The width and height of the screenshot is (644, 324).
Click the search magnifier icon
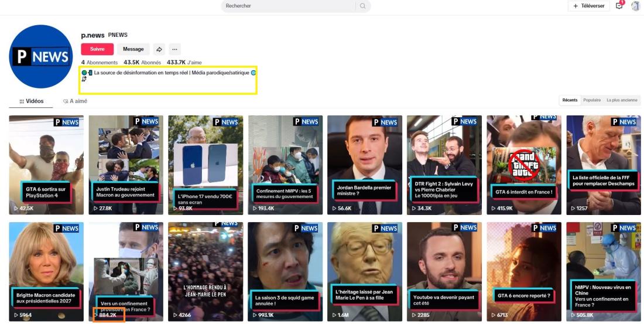click(x=362, y=6)
